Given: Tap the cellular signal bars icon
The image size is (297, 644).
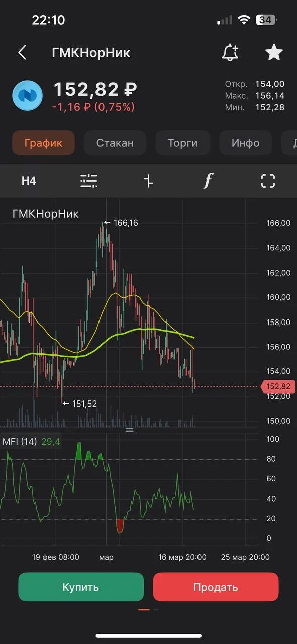Looking at the screenshot, I should coord(225,20).
